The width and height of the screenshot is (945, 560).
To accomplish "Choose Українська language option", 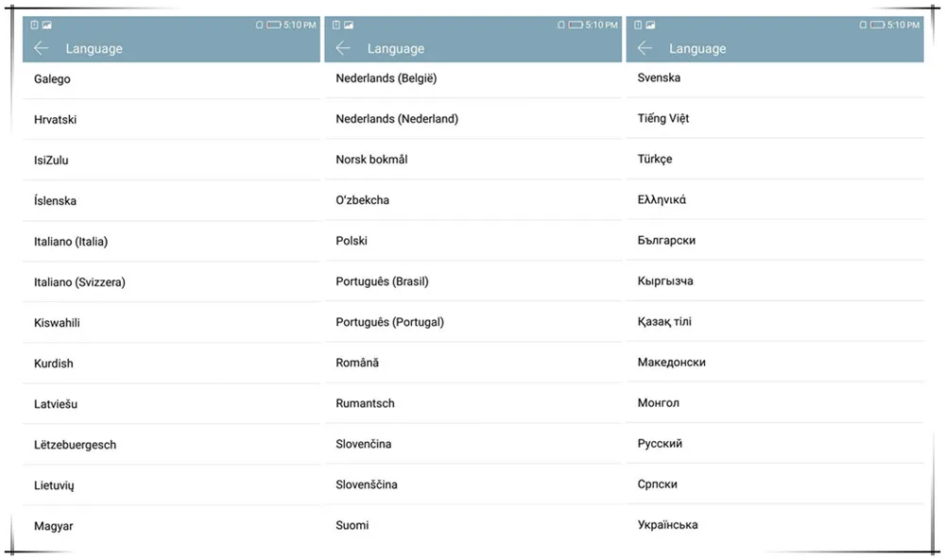I will [775, 524].
